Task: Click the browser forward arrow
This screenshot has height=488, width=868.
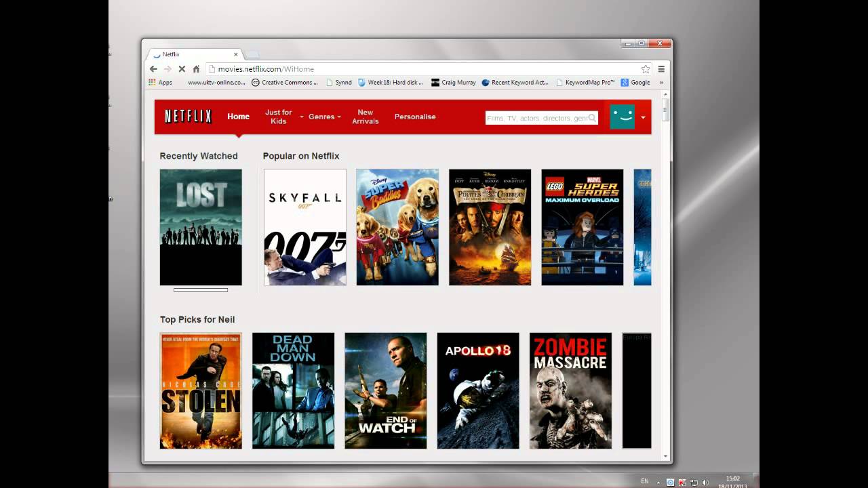Action: pos(167,69)
